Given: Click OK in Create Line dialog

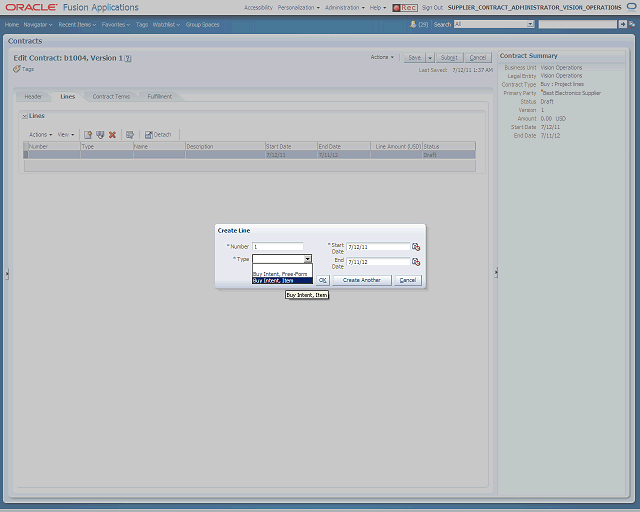Looking at the screenshot, I should pos(323,280).
